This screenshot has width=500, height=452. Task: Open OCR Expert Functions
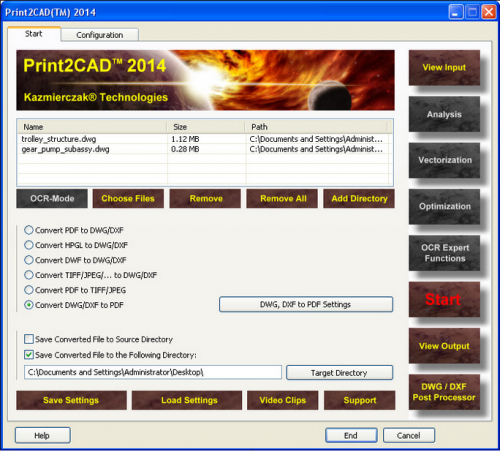pos(444,253)
